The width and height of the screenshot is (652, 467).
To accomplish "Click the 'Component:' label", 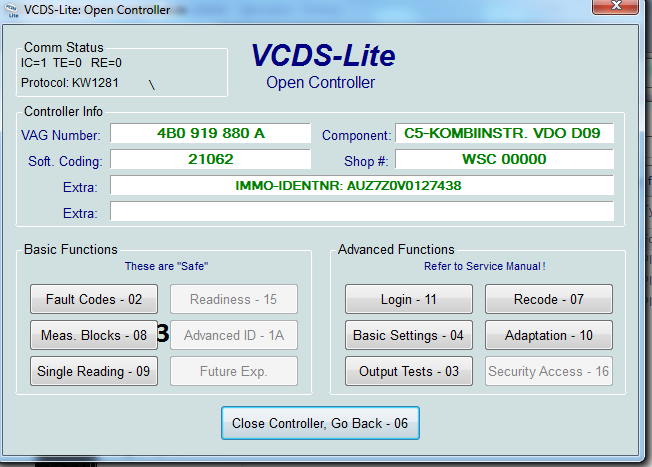I will pos(357,135).
